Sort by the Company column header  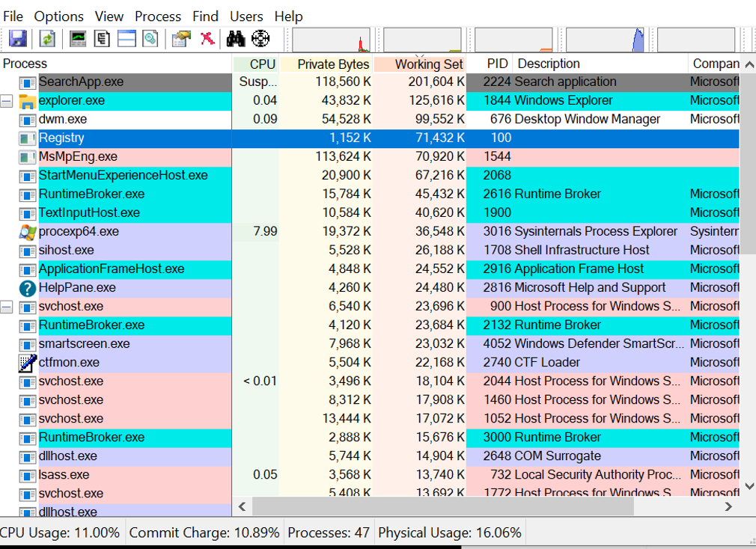714,64
